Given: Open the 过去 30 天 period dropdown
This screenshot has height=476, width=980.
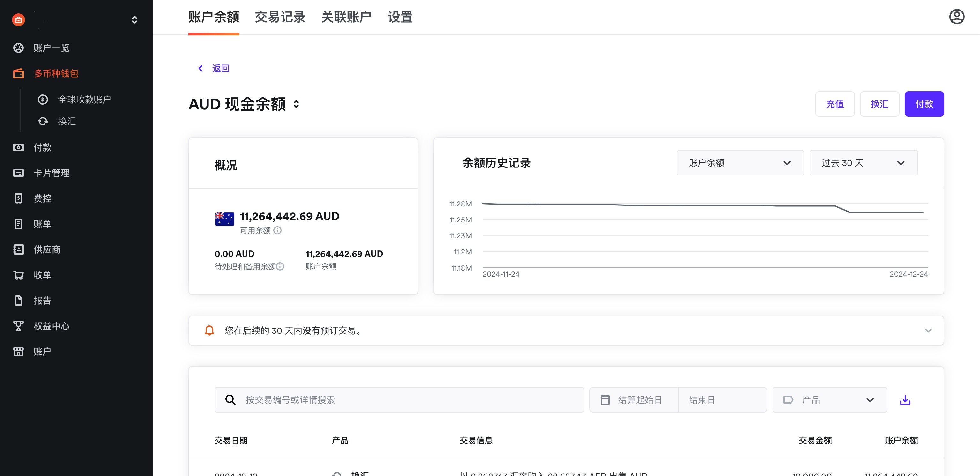Looking at the screenshot, I should [x=863, y=163].
